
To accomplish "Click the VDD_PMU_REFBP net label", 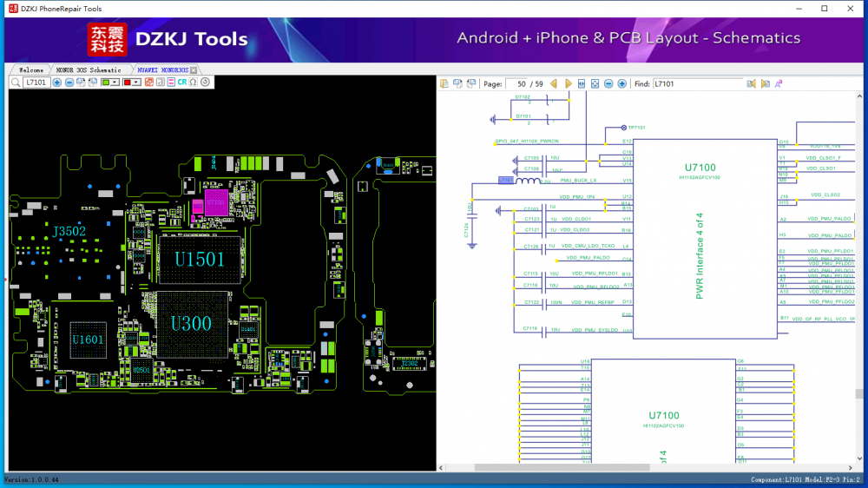I will (x=593, y=302).
